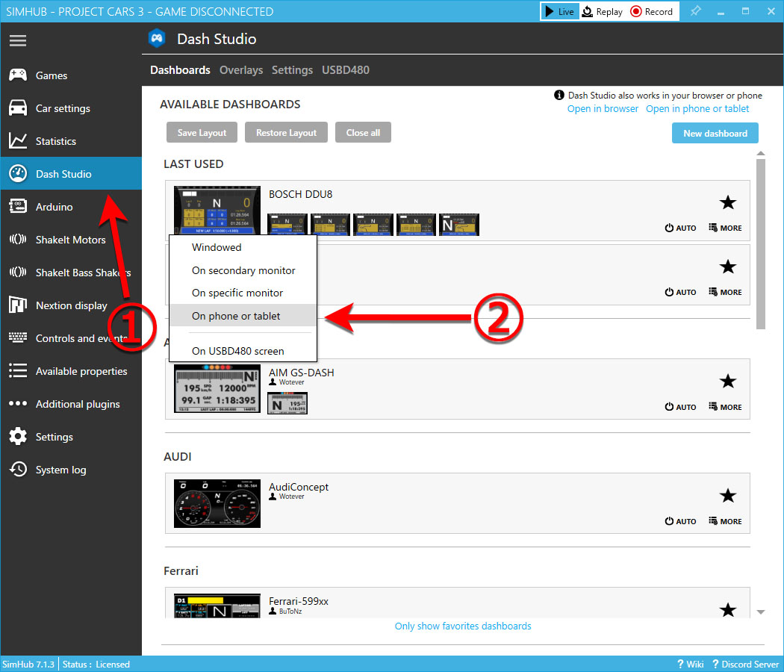Favorite the AIM GS-DASH dashboard star
Image resolution: width=784 pixels, height=672 pixels.
point(727,382)
